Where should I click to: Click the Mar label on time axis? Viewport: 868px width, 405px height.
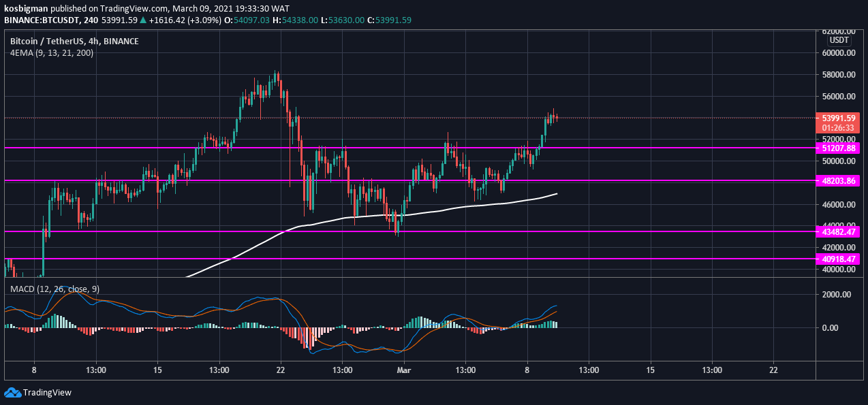tap(405, 370)
